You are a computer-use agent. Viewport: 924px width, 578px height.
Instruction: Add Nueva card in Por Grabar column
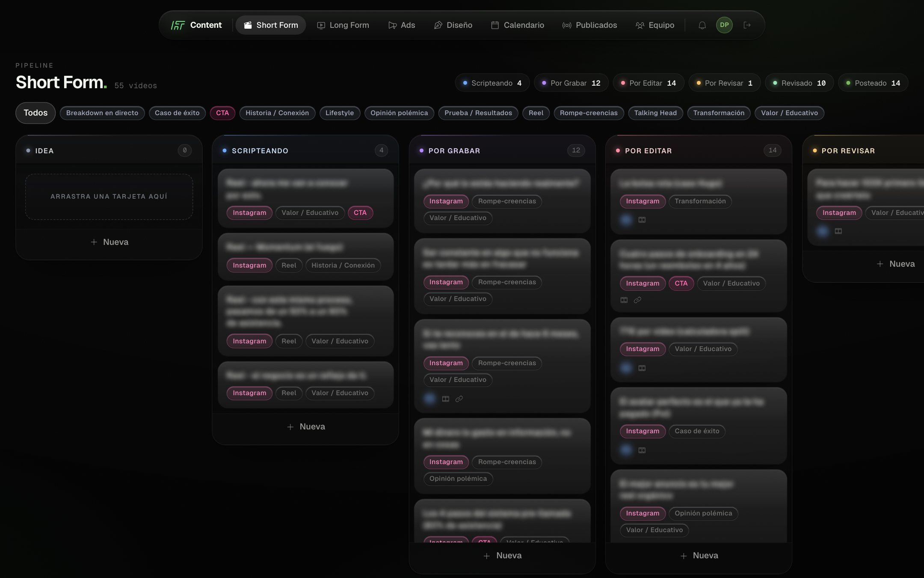(x=503, y=555)
